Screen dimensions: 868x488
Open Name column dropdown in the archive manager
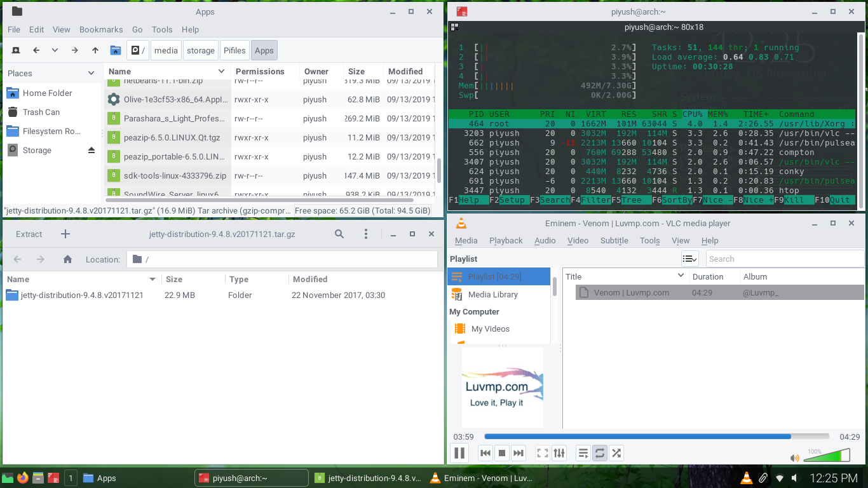[x=153, y=279]
